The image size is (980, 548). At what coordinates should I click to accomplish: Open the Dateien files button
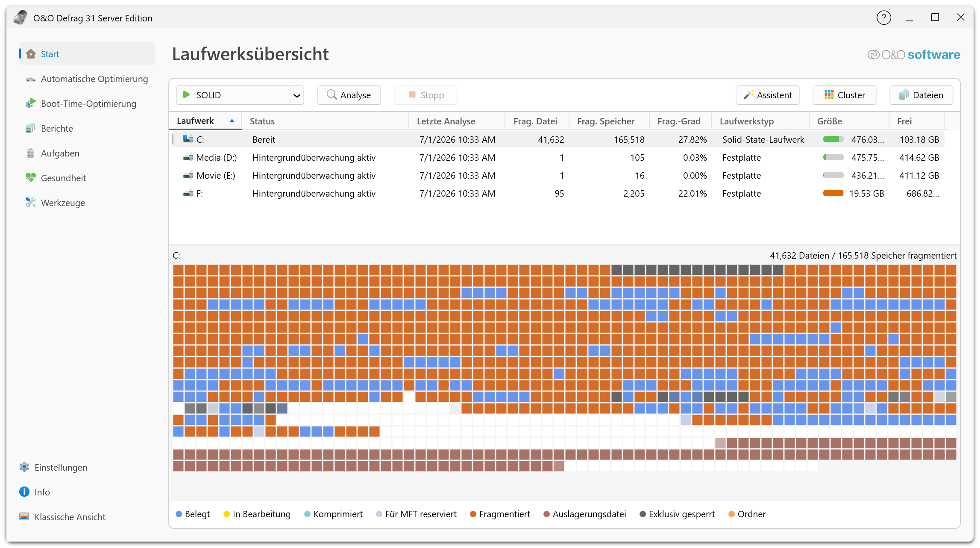921,95
